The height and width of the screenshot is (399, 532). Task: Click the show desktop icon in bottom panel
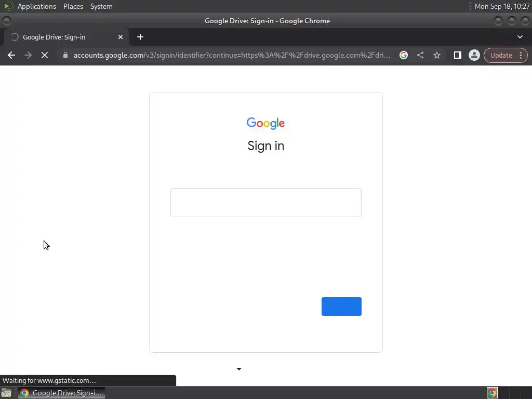click(6, 393)
